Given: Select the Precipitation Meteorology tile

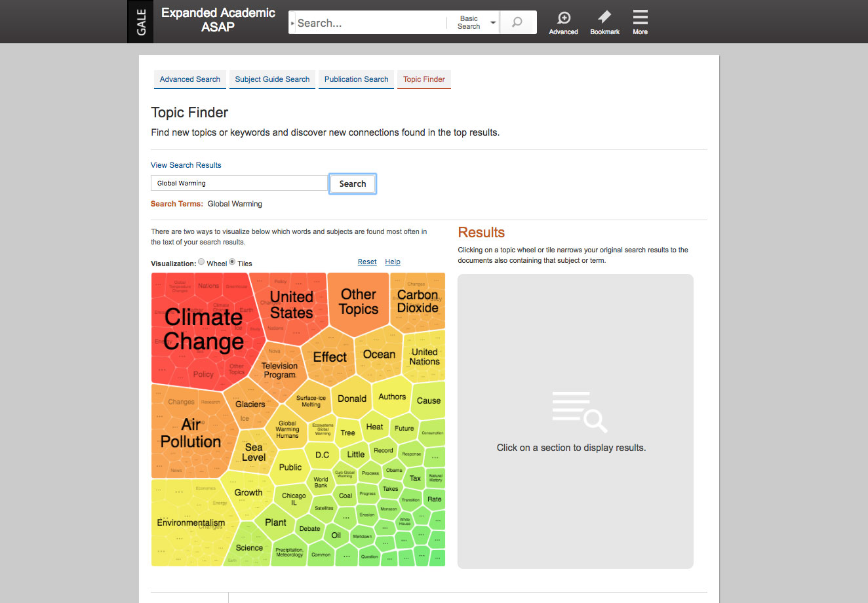Looking at the screenshot, I should click(289, 553).
